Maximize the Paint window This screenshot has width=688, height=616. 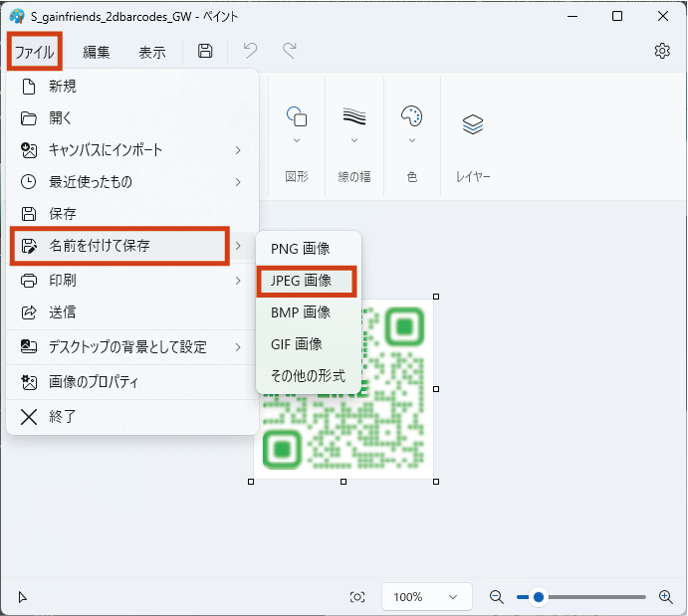[x=617, y=16]
